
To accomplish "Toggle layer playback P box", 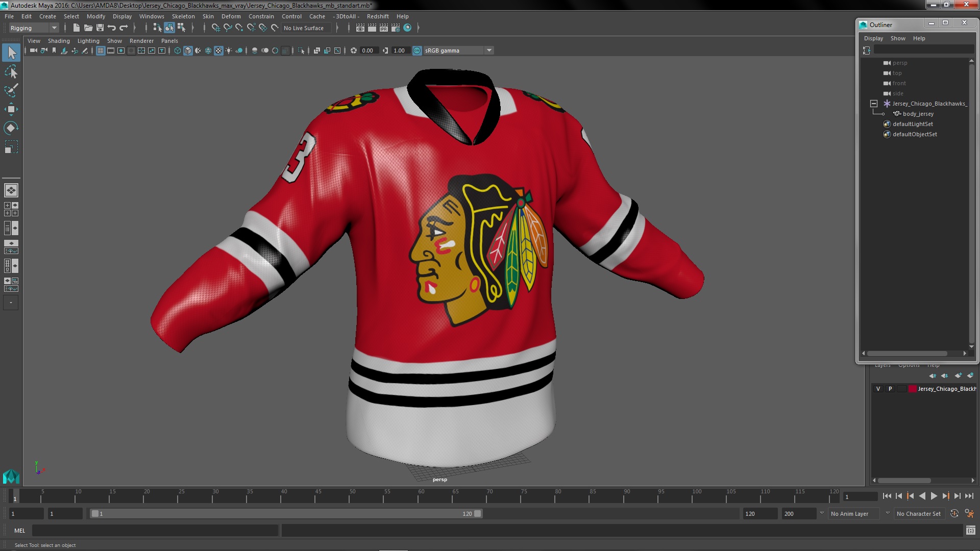I will [x=890, y=389].
